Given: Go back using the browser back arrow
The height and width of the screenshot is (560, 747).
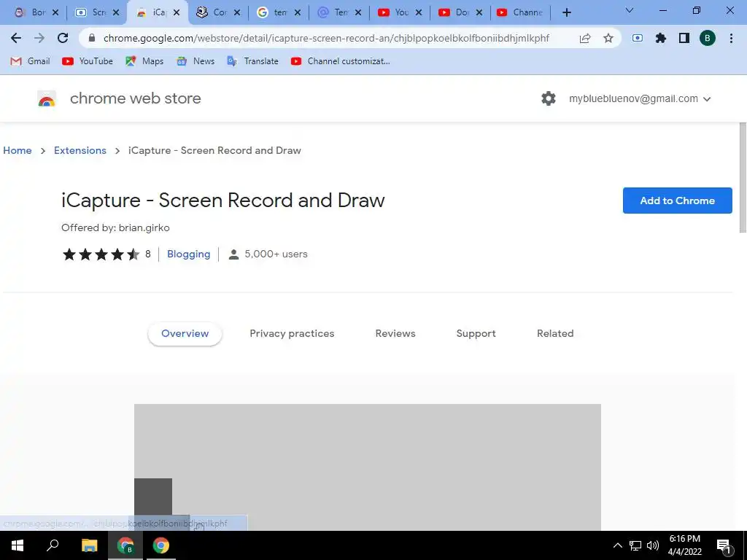Looking at the screenshot, I should click(16, 38).
